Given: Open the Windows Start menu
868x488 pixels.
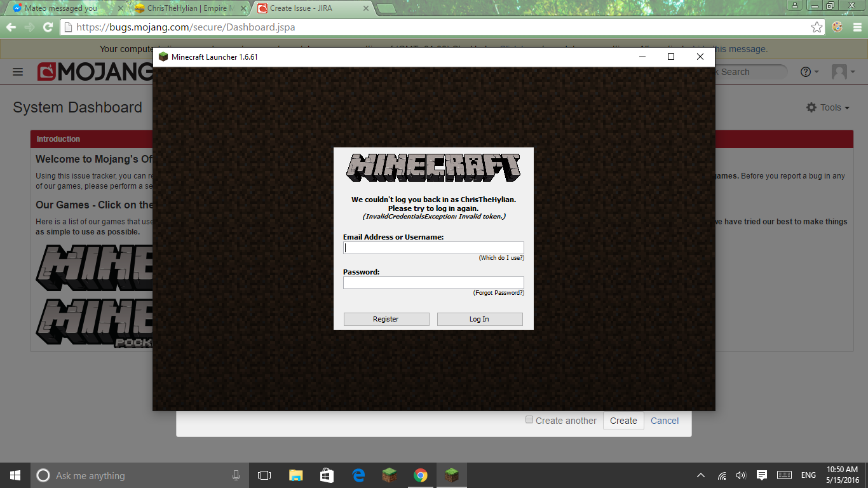Looking at the screenshot, I should 15,475.
